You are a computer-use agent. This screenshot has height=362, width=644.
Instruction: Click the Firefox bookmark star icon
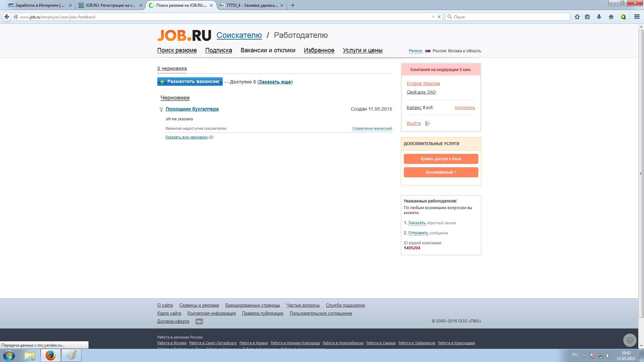[x=577, y=17]
